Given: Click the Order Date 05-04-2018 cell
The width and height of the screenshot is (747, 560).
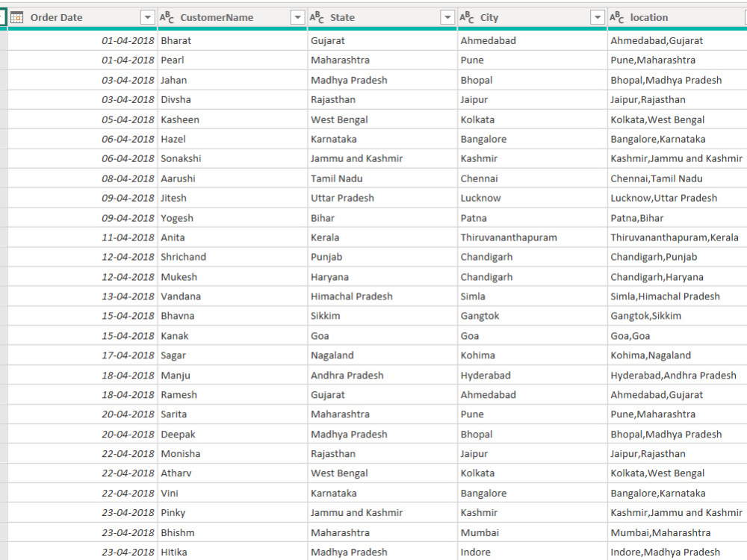Looking at the screenshot, I should coord(82,119).
